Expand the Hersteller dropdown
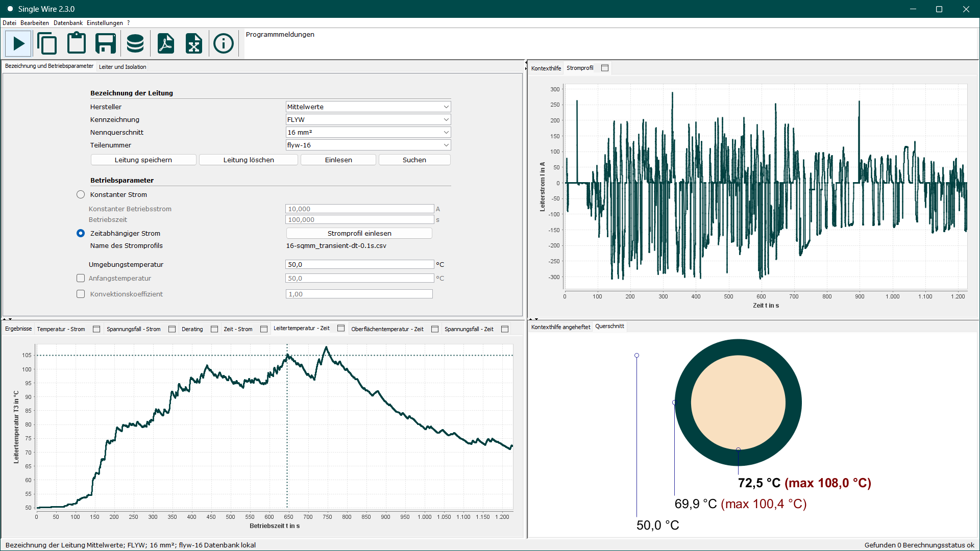This screenshot has width=980, height=551. coord(369,107)
